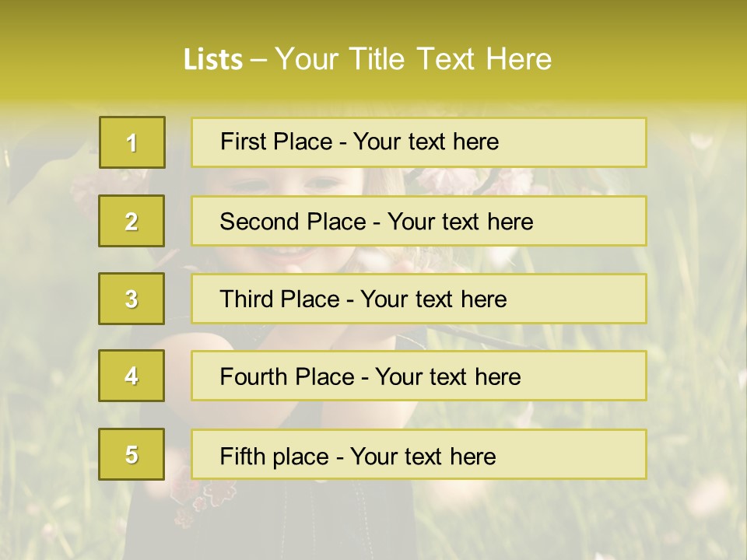Pick the number 4 box
The image size is (747, 560).
132,376
